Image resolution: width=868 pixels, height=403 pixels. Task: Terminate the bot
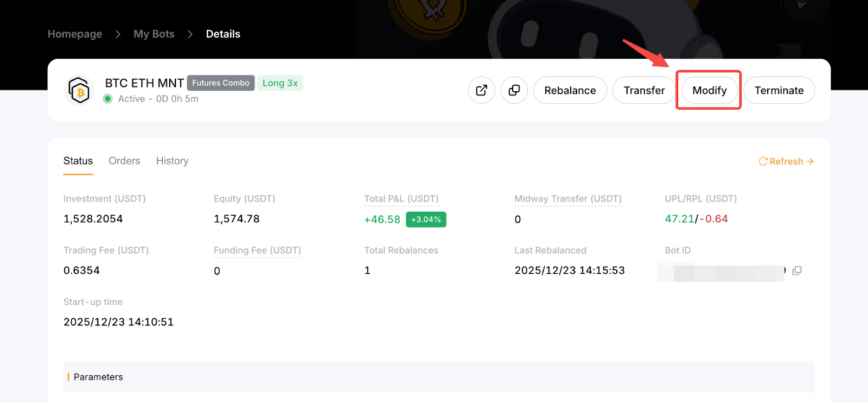[x=778, y=90]
